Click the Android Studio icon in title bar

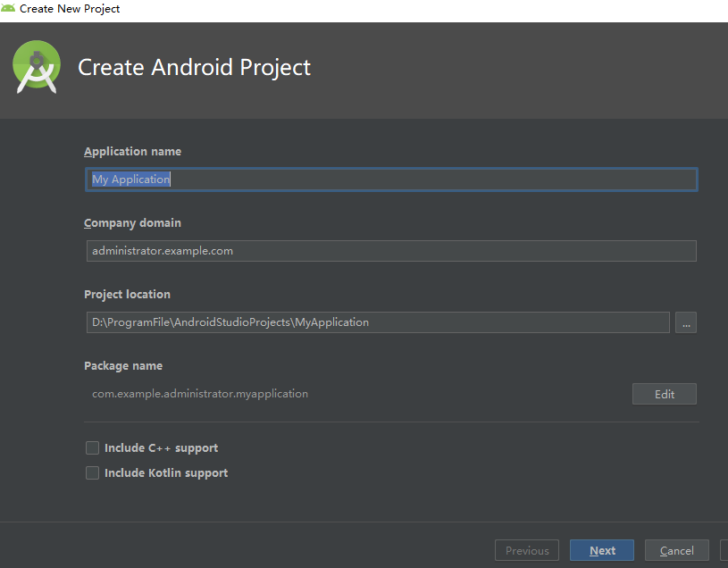click(9, 9)
